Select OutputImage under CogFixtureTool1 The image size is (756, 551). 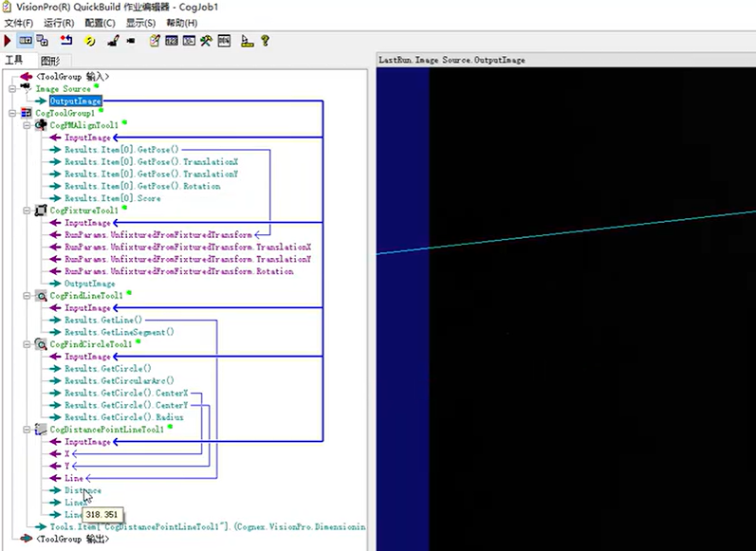[x=90, y=284]
